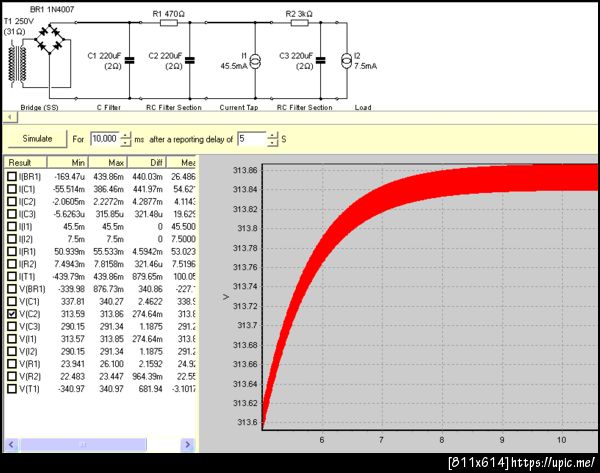Check the V(R2) result box

[x=12, y=376]
